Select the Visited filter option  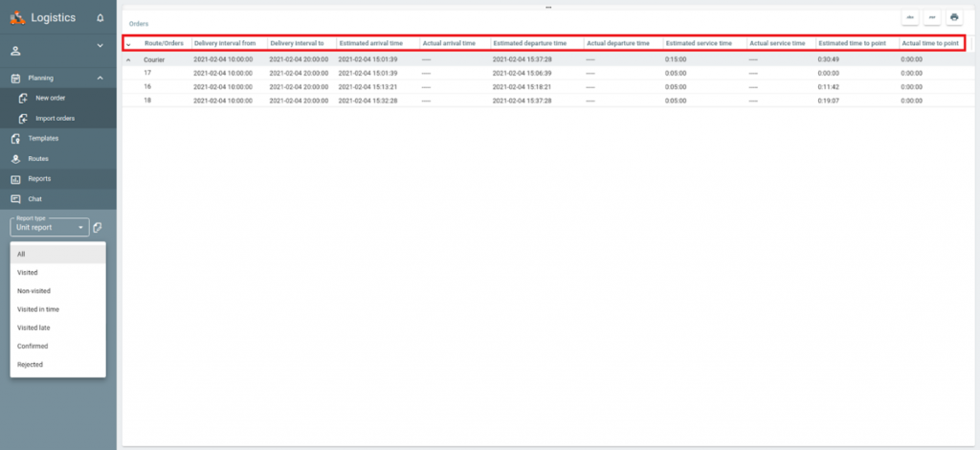pyautogui.click(x=28, y=273)
